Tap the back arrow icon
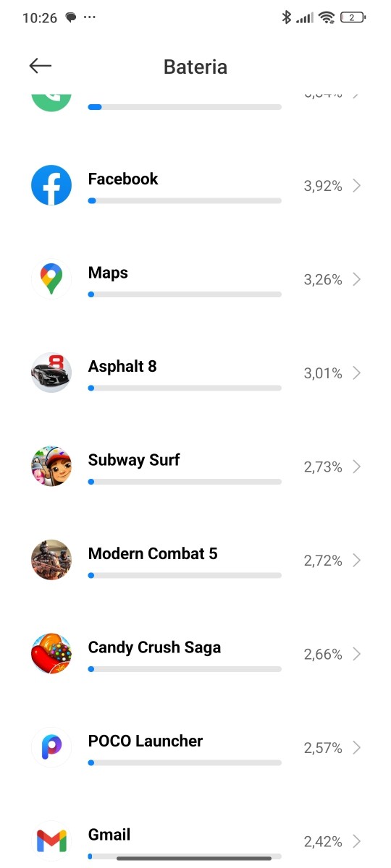 point(41,66)
